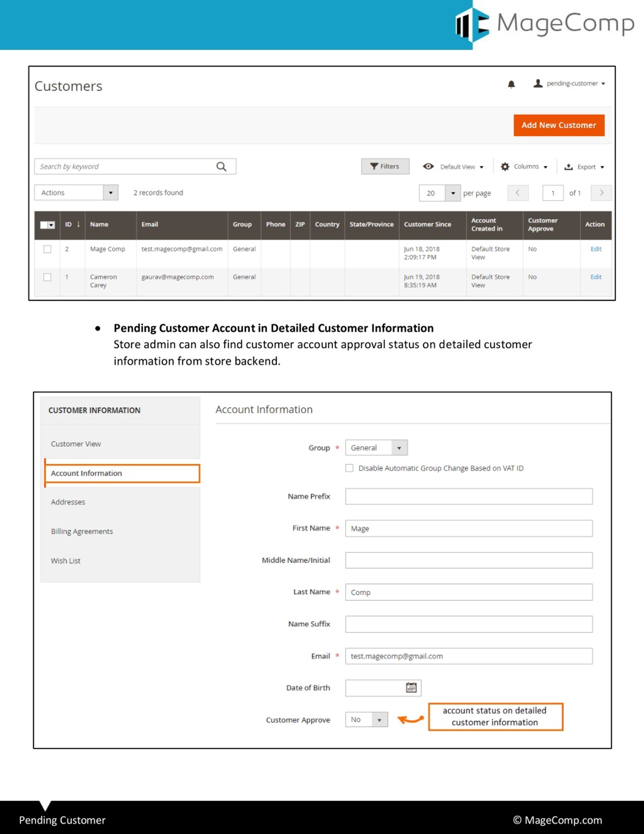Click the Columns gear icon
This screenshot has height=834, width=644.
pos(505,166)
